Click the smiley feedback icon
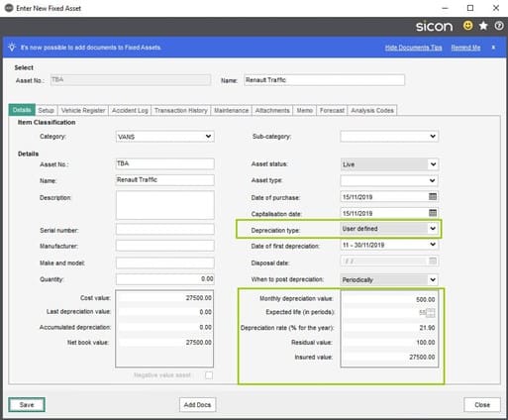508x420 pixels. [467, 26]
